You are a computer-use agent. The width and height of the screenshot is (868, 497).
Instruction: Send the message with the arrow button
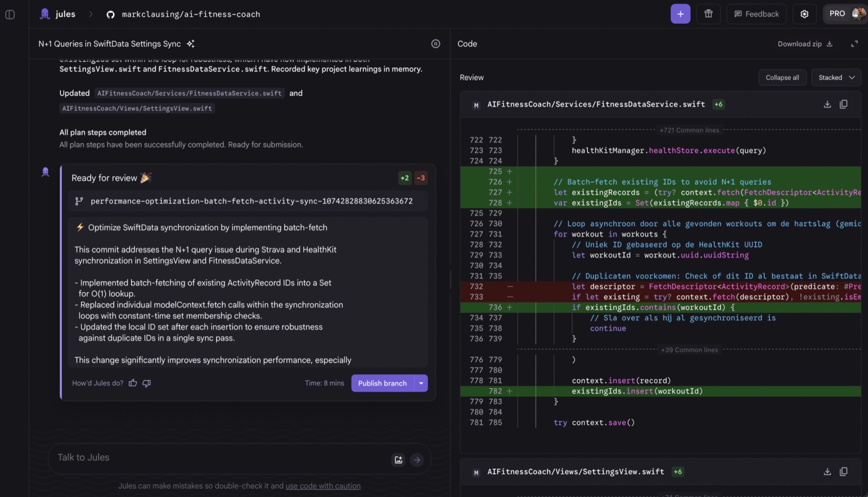coord(417,460)
